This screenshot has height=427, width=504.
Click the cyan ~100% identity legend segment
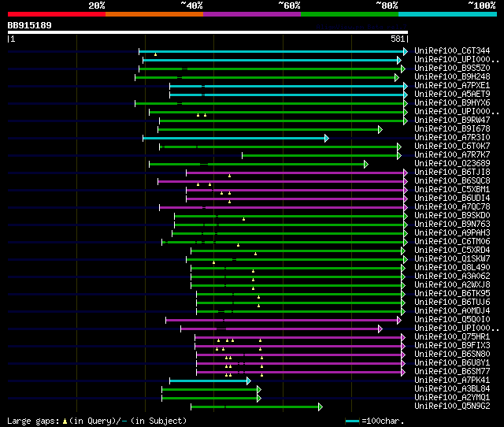coord(448,14)
